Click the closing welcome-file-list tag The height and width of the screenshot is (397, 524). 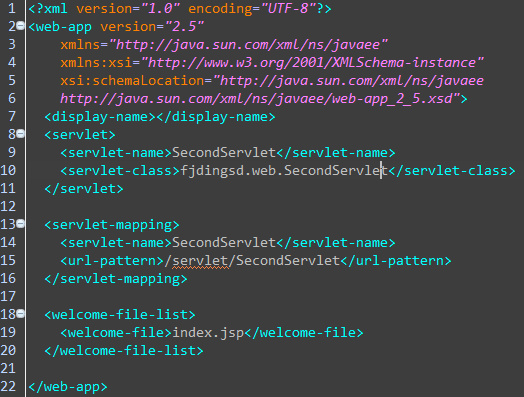tap(124, 351)
